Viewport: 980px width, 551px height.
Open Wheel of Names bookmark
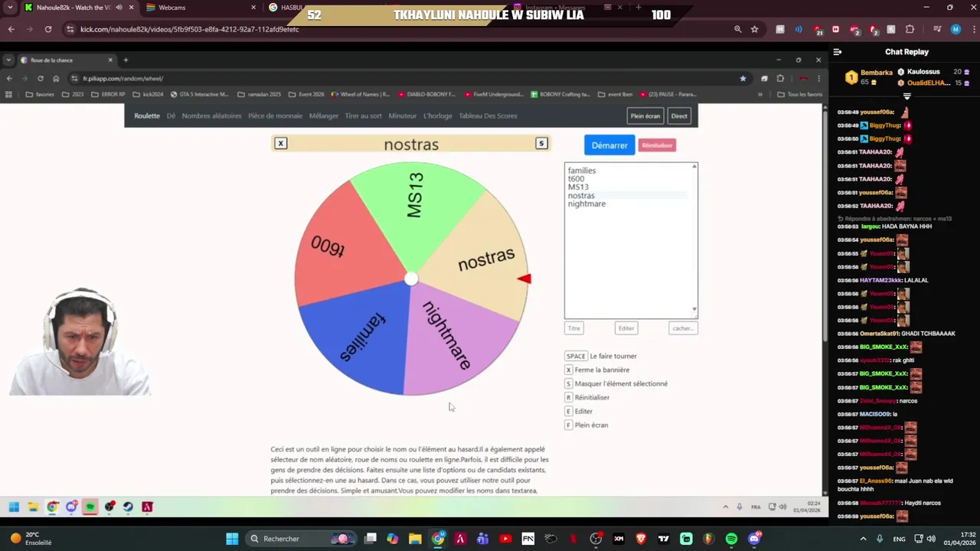(x=361, y=94)
